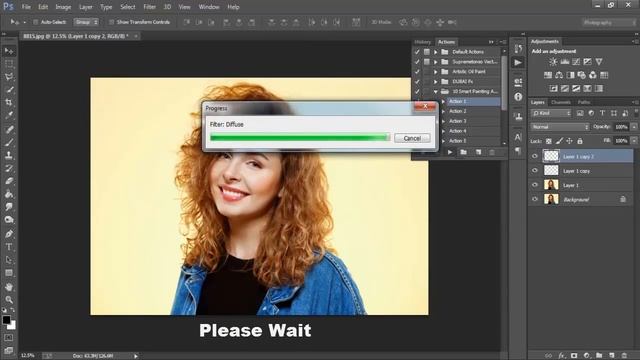Image resolution: width=640 pixels, height=360 pixels.
Task: Click the Brightness/Contrast adjustment icon
Action: 553,62
